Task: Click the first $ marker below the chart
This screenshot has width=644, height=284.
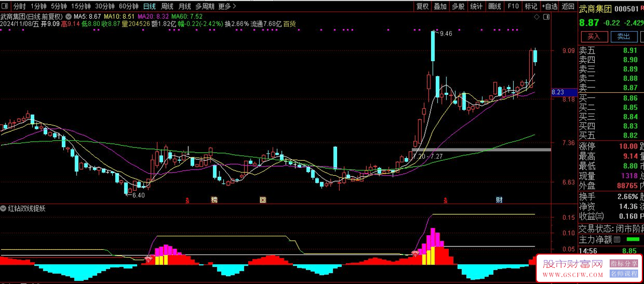Action: point(187,200)
